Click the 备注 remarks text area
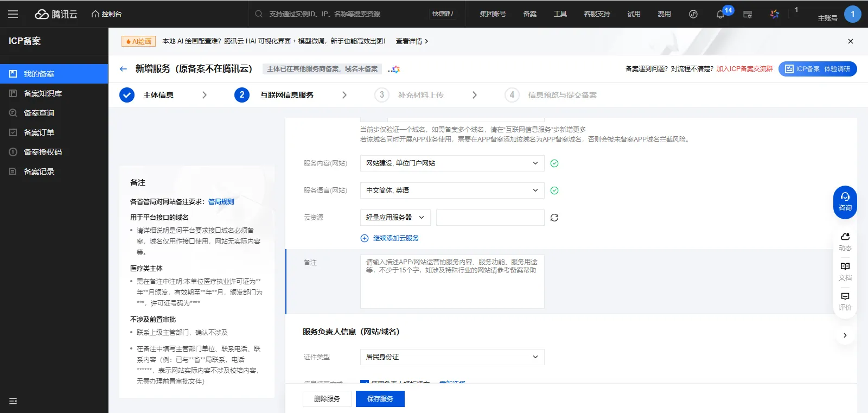Screen dimensions: 868x413 (452, 282)
